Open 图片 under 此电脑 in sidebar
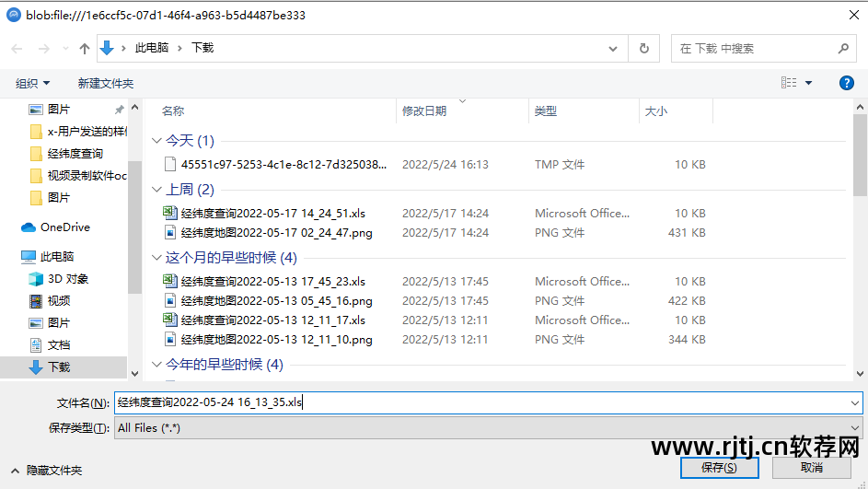868x489 pixels. click(x=59, y=323)
